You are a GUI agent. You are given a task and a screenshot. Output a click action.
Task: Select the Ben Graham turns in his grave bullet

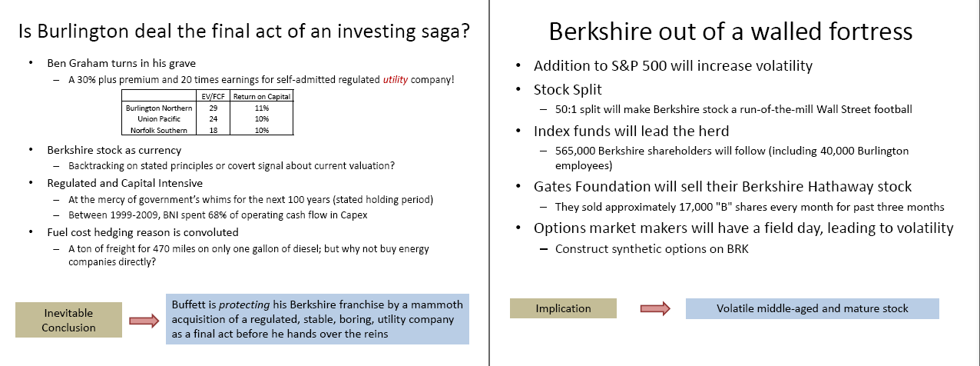point(126,63)
